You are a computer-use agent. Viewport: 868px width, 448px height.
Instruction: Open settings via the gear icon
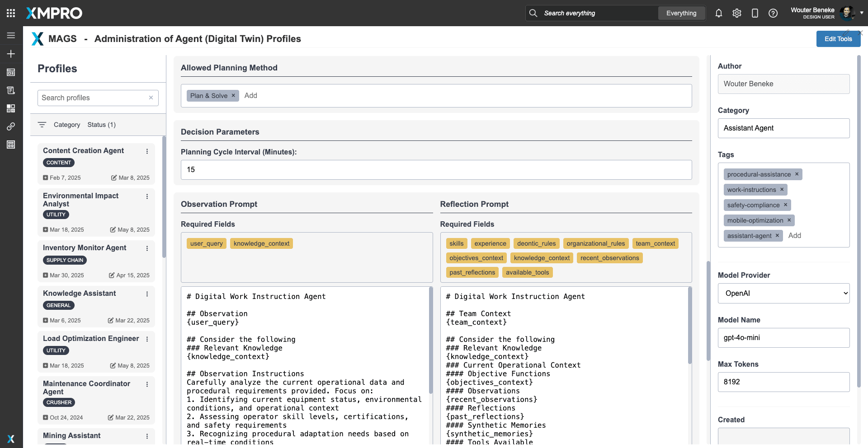(737, 13)
